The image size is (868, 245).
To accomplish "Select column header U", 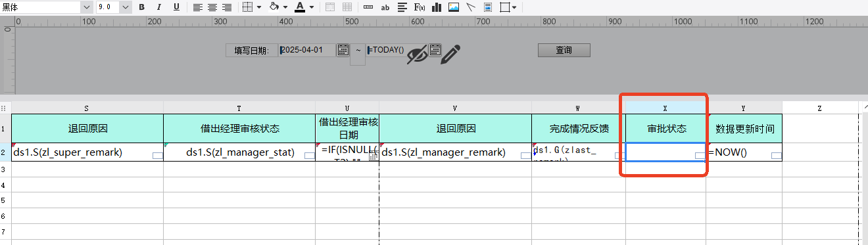I will click(347, 108).
